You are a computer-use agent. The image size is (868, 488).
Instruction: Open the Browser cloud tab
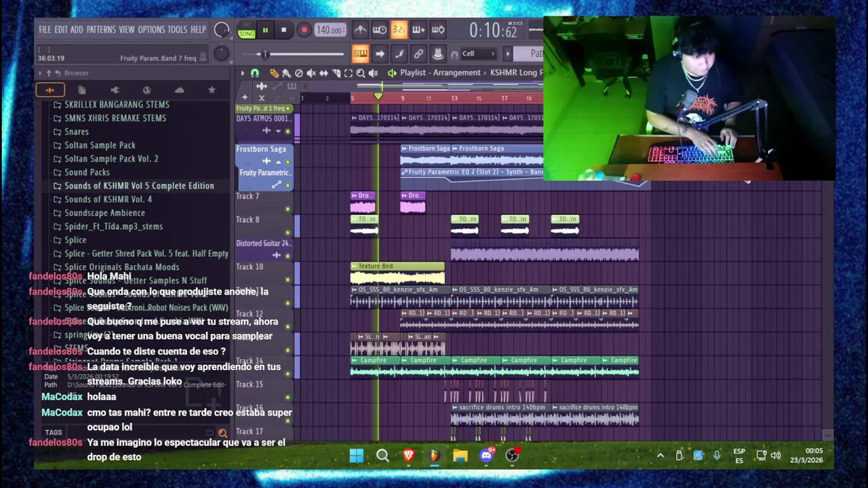pyautogui.click(x=179, y=89)
